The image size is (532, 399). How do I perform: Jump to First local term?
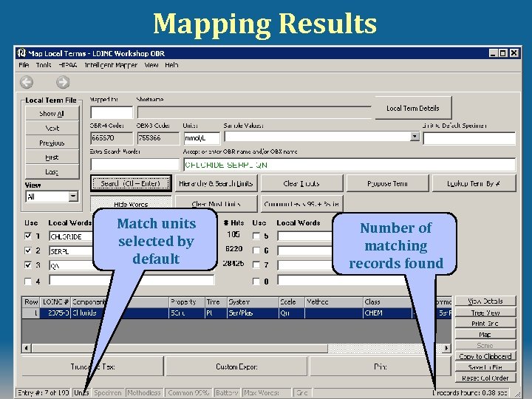(x=52, y=157)
